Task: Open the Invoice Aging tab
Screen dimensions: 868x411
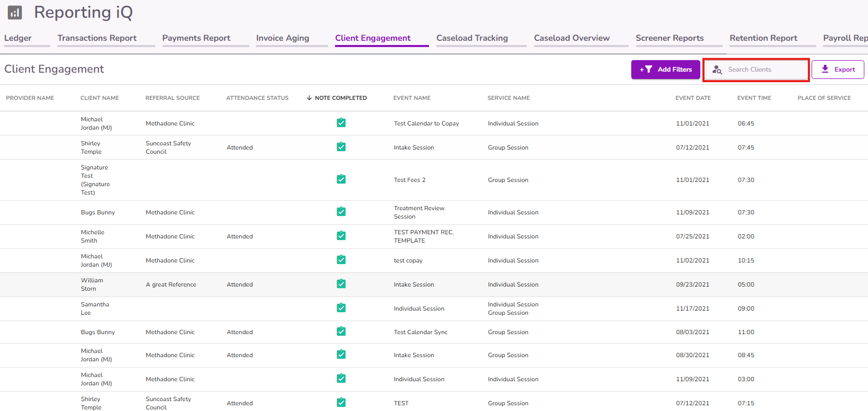Action: tap(283, 38)
